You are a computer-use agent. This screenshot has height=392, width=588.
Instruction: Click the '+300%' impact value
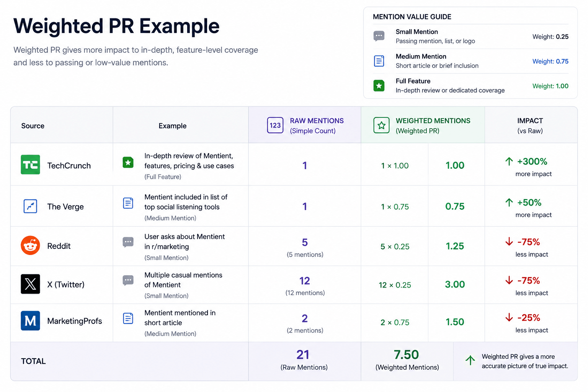tap(532, 162)
